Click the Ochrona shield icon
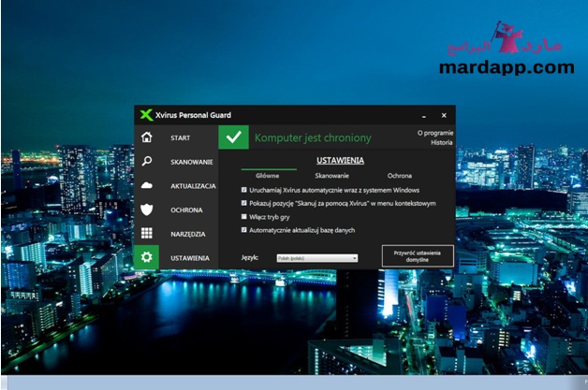 (147, 209)
